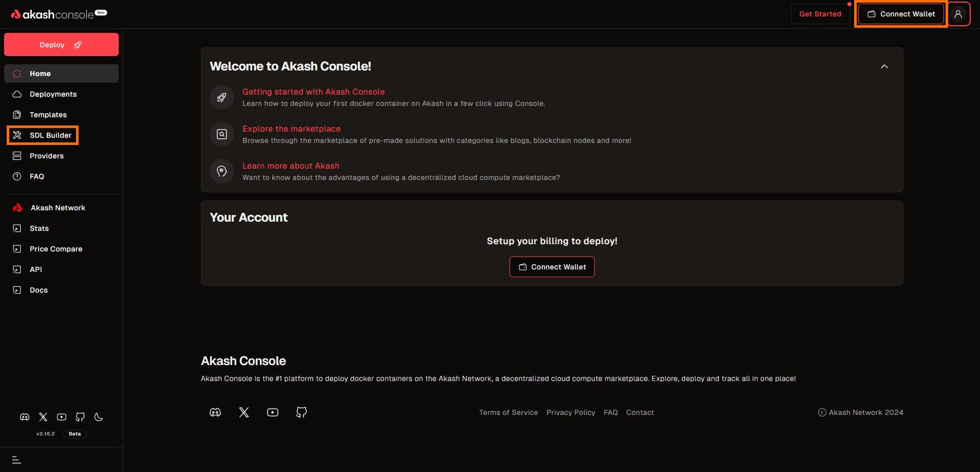Click the footer Discord icon

pyautogui.click(x=215, y=412)
